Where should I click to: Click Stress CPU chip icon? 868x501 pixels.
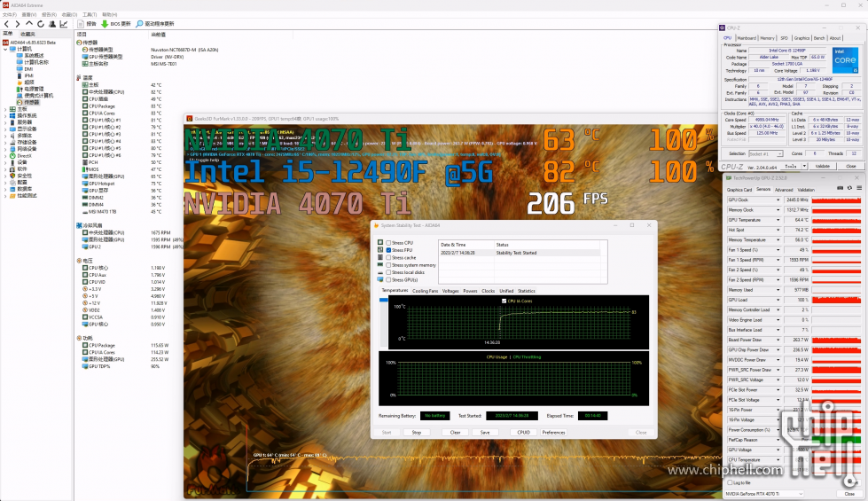380,242
